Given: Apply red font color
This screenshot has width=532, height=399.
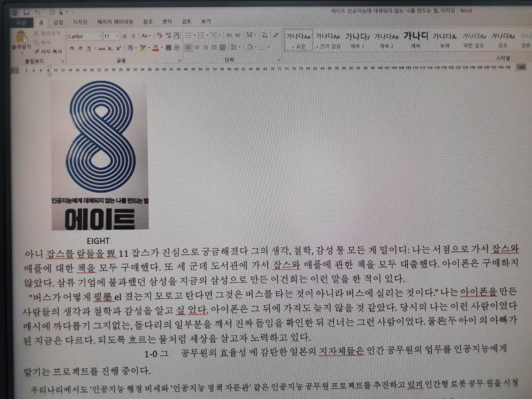Looking at the screenshot, I should coord(156,48).
